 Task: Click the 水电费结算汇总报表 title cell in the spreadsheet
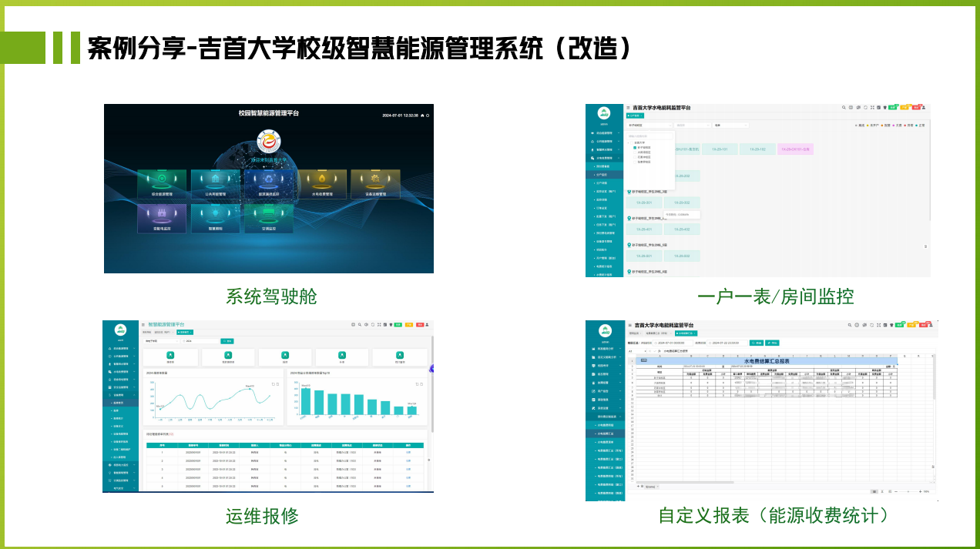[767, 361]
